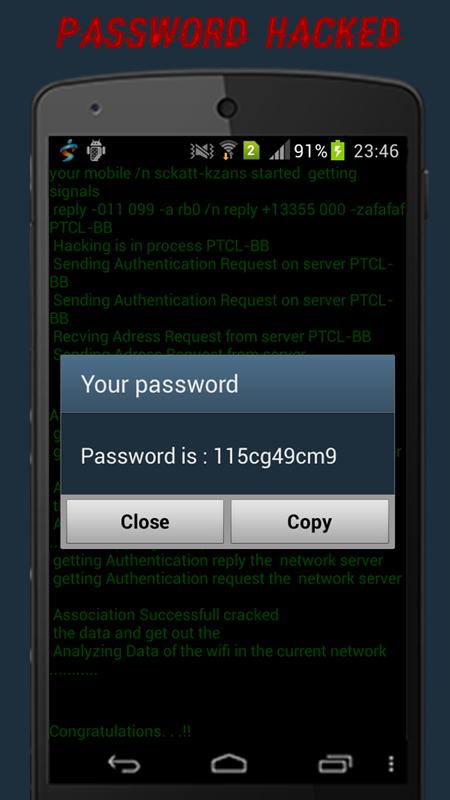Tap the battery charging icon
Image resolution: width=450 pixels, height=800 pixels.
(x=337, y=151)
